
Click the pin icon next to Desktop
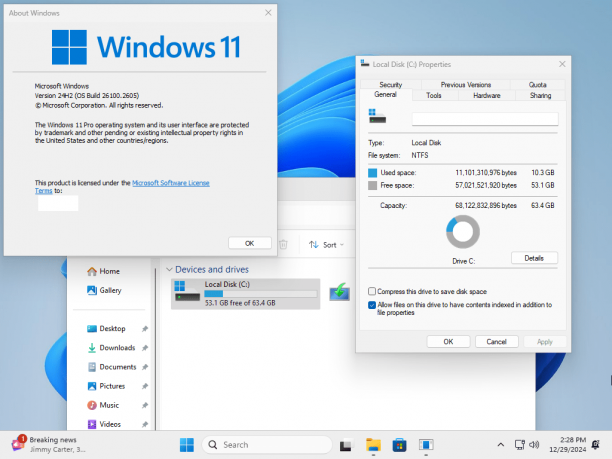(145, 329)
